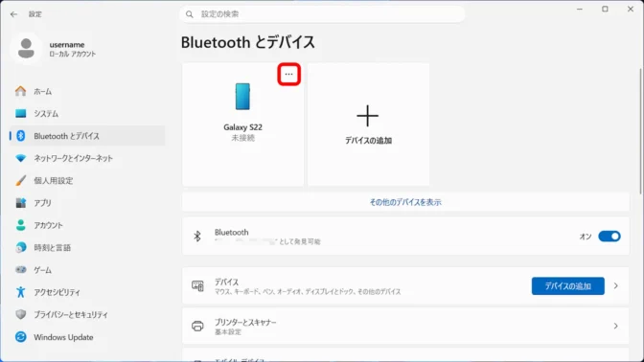The image size is (644, 362).
Task: Go to the アクセシビリティ label
Action: (x=57, y=292)
